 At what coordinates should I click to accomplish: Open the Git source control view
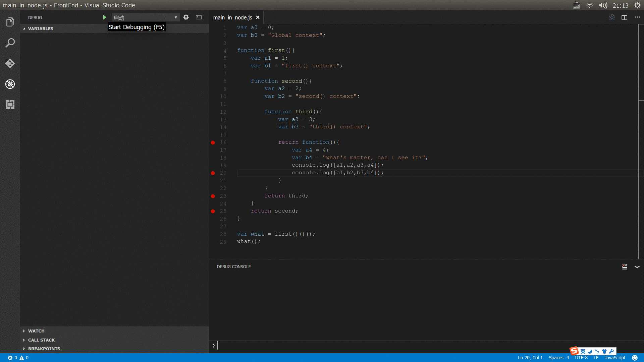pyautogui.click(x=10, y=63)
